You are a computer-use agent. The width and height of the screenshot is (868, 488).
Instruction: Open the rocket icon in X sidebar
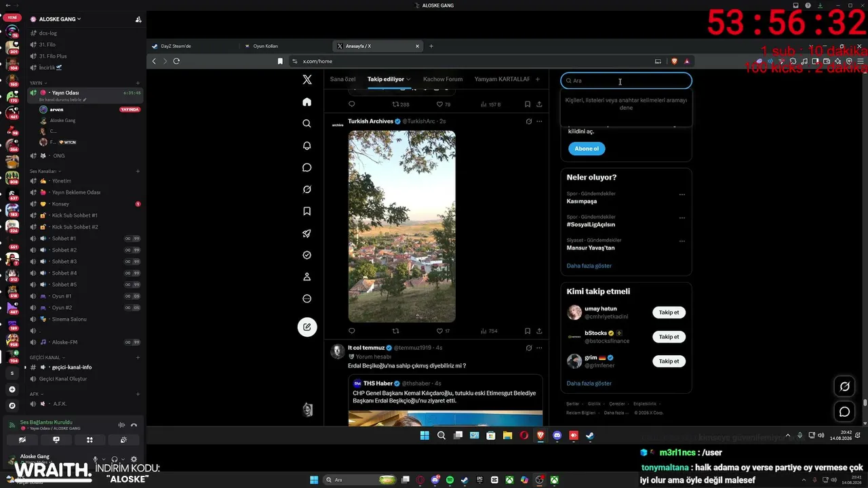307,233
